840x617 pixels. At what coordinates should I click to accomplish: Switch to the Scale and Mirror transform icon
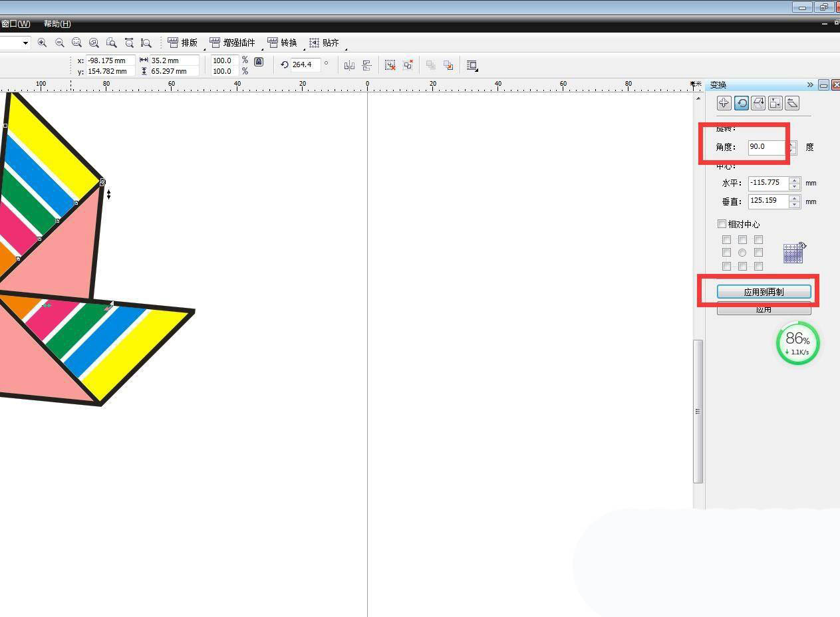pos(758,103)
